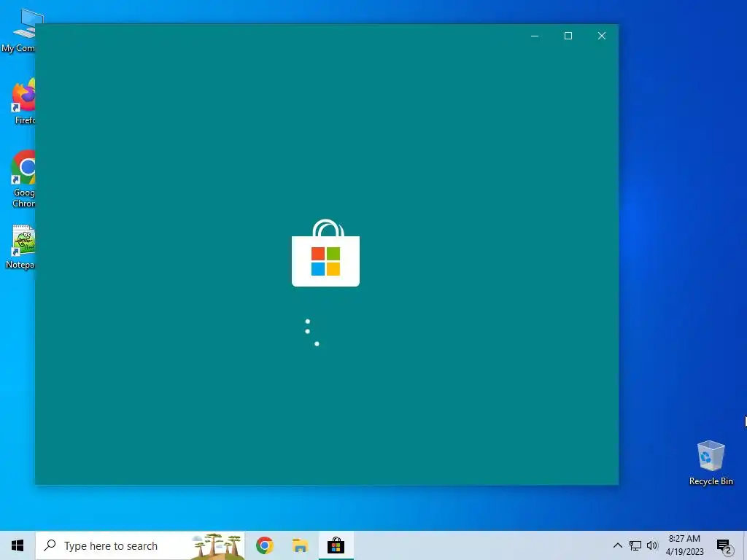
Task: Open the Windows Start menu
Action: point(18,545)
